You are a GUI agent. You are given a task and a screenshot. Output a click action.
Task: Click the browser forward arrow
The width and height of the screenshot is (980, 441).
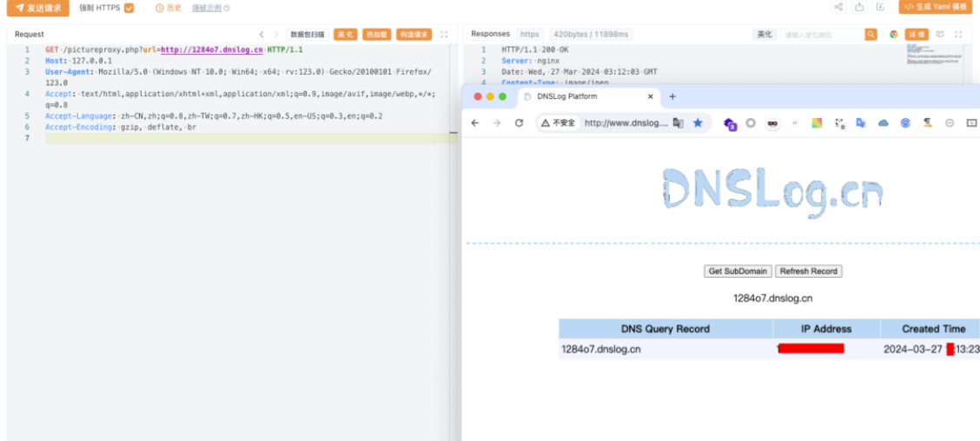[x=497, y=123]
